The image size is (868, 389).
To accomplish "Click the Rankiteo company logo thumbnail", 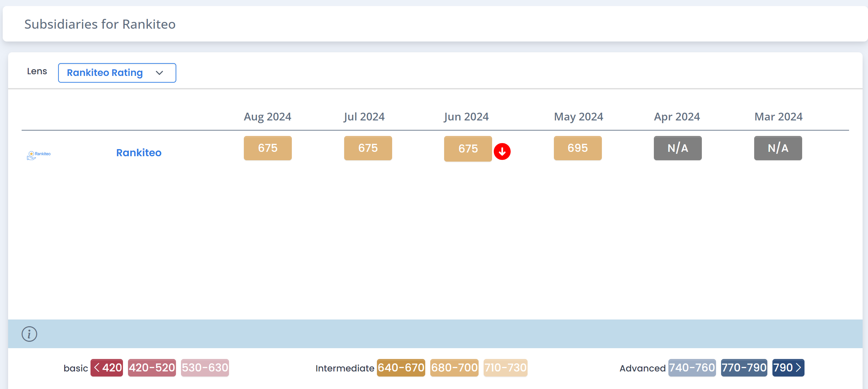I will [x=39, y=155].
